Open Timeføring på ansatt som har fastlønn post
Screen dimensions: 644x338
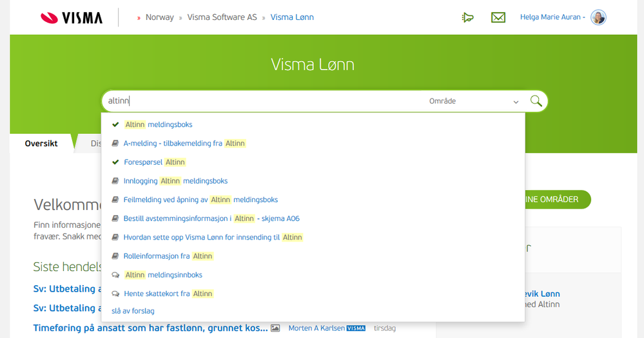150,328
